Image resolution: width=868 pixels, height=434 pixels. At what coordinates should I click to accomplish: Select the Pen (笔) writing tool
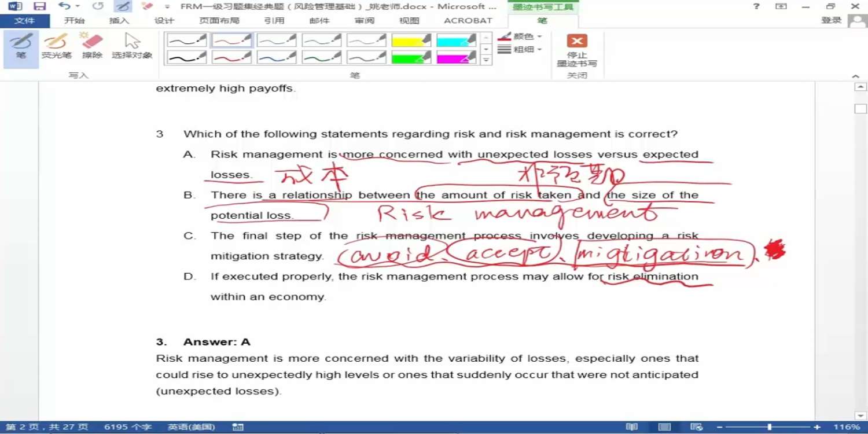tap(21, 46)
